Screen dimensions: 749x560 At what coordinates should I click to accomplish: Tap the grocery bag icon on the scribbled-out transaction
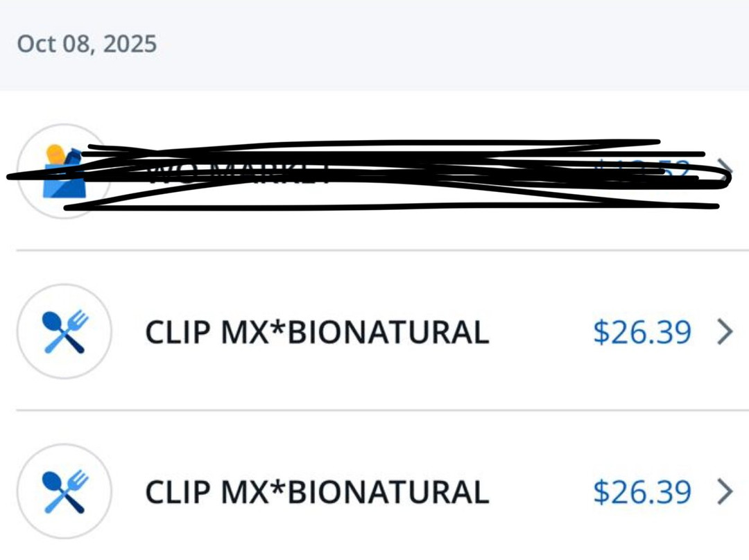[x=64, y=173]
